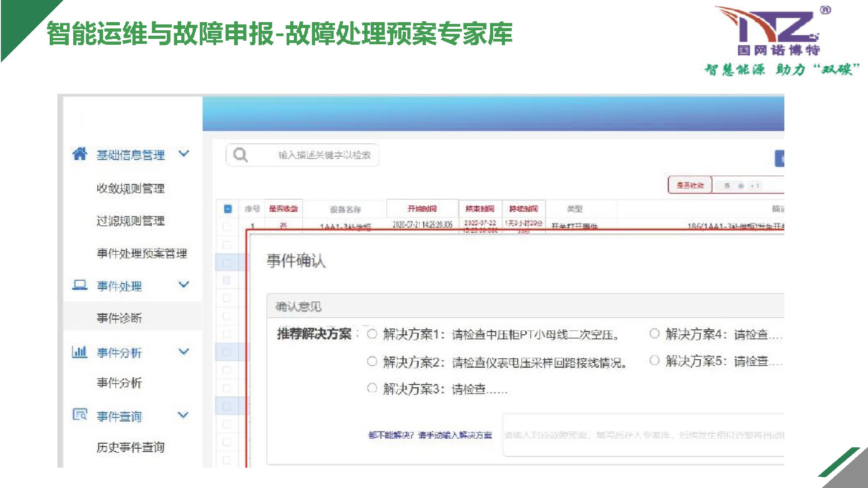Pick 解决方案5 radio option

pos(654,361)
